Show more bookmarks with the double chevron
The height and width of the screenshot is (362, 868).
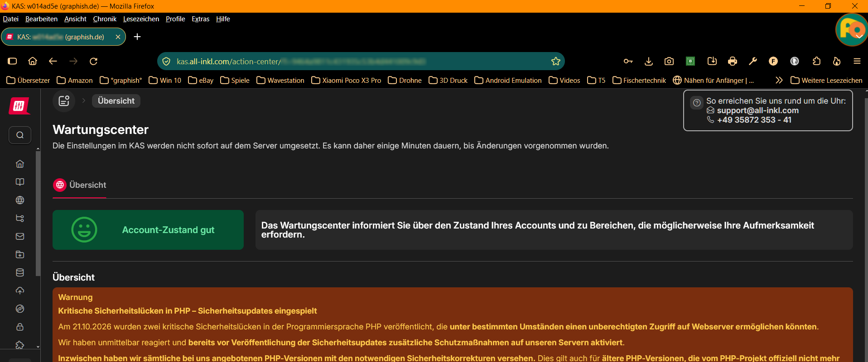coord(779,80)
